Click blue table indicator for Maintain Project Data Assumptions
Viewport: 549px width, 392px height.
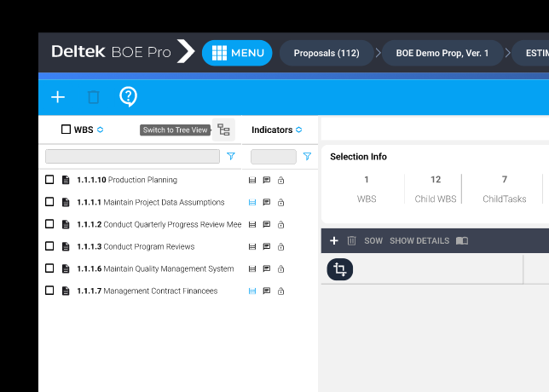tap(252, 202)
